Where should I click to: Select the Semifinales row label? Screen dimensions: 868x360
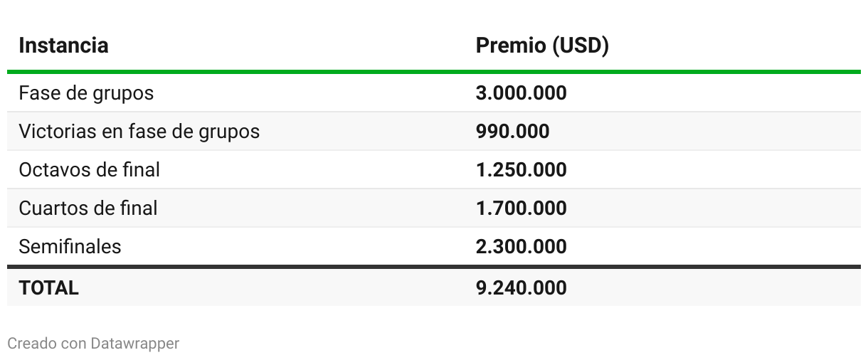(x=70, y=247)
